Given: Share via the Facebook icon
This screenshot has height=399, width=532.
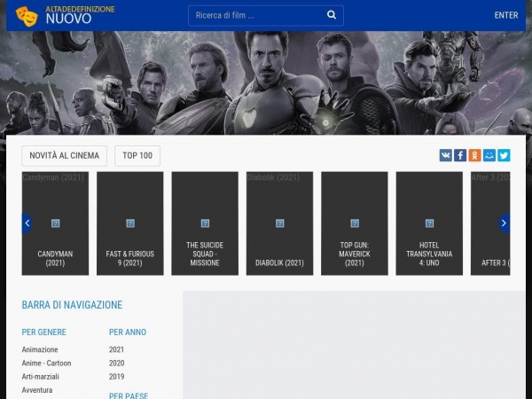Looking at the screenshot, I should [x=460, y=155].
